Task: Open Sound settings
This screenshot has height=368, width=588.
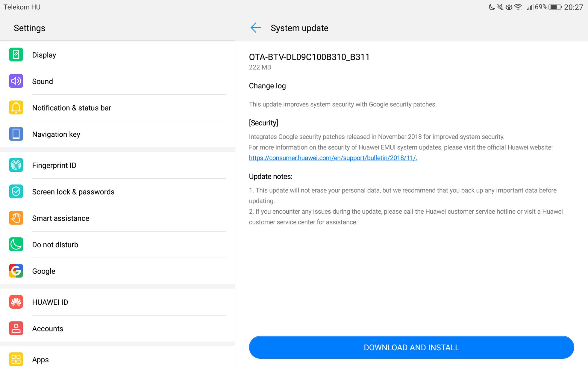Action: tap(117, 81)
